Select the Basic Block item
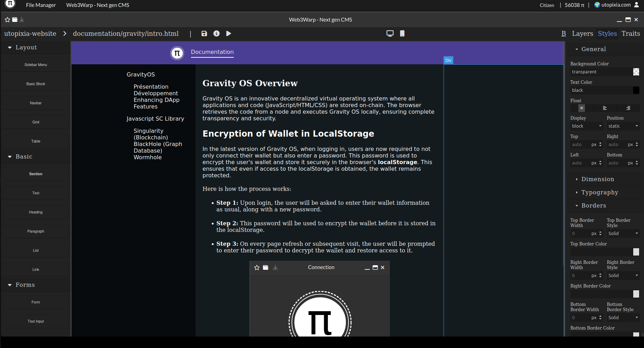The width and height of the screenshot is (644, 348). coord(36,84)
